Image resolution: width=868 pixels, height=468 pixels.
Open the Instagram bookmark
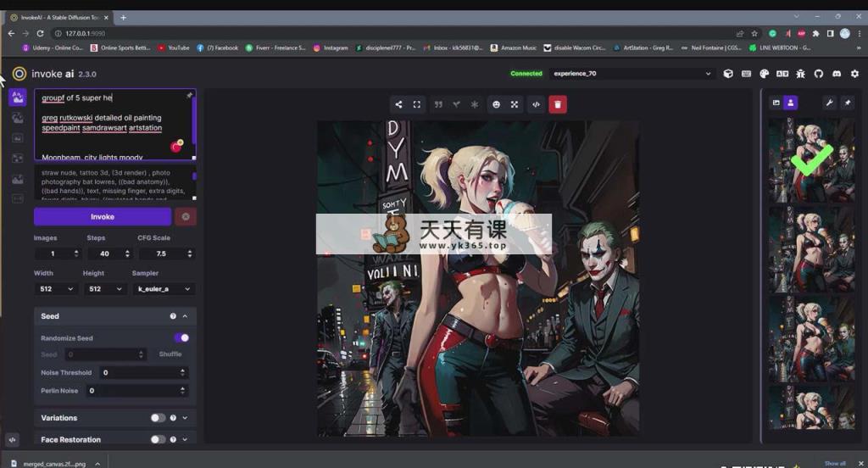point(331,48)
